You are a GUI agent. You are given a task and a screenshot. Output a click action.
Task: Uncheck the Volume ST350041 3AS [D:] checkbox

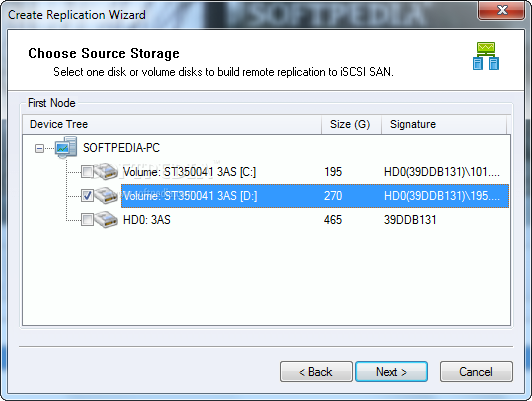point(87,196)
